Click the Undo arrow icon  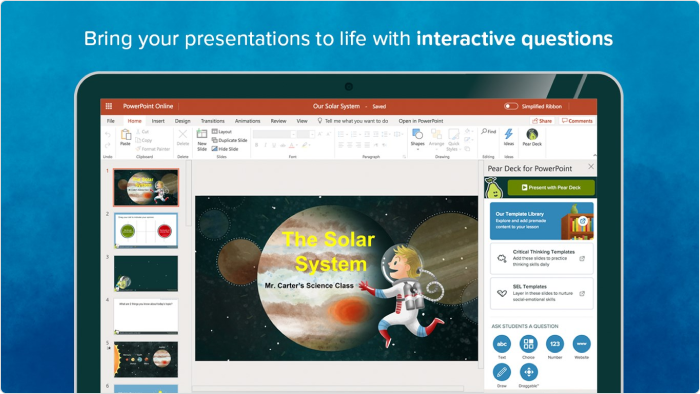[108, 134]
